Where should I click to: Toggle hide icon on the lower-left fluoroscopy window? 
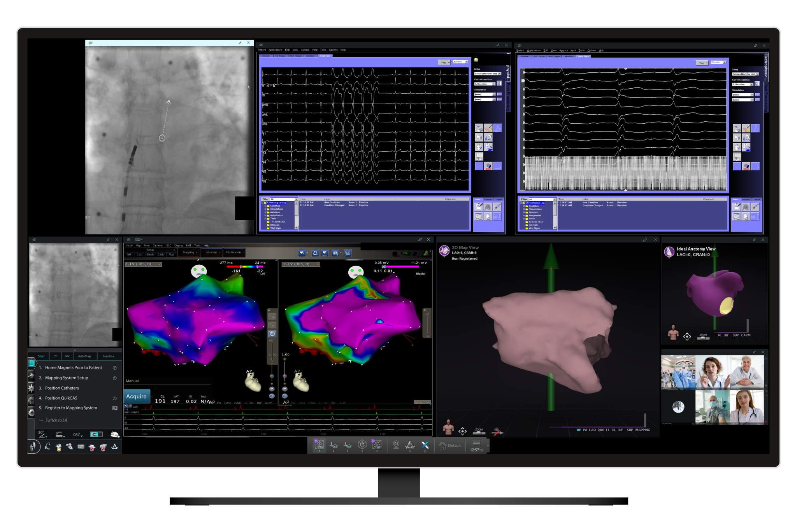tap(34, 240)
